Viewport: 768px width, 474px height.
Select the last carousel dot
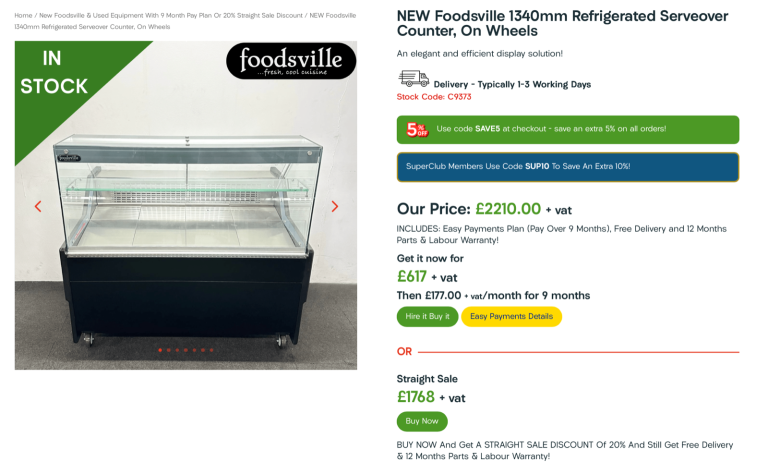[212, 350]
